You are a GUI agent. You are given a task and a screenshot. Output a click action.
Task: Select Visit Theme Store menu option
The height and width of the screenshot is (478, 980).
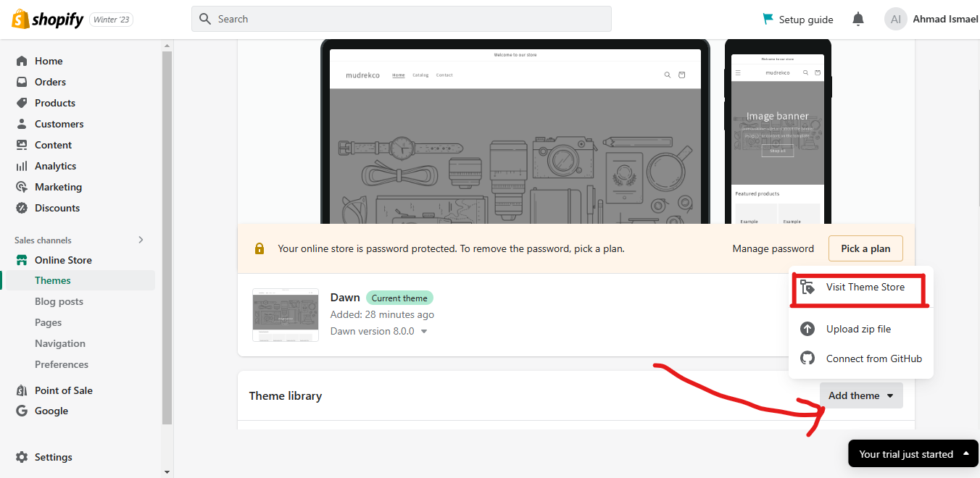(860, 287)
